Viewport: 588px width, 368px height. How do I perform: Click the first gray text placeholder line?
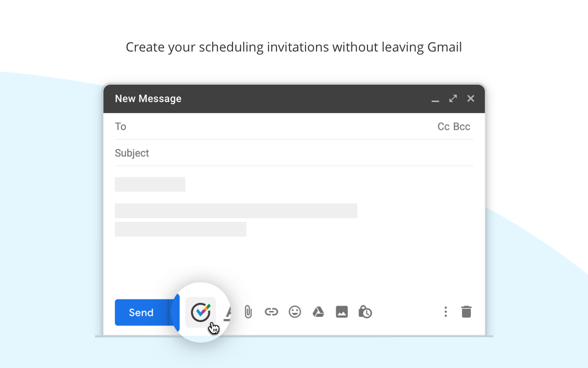pos(150,184)
